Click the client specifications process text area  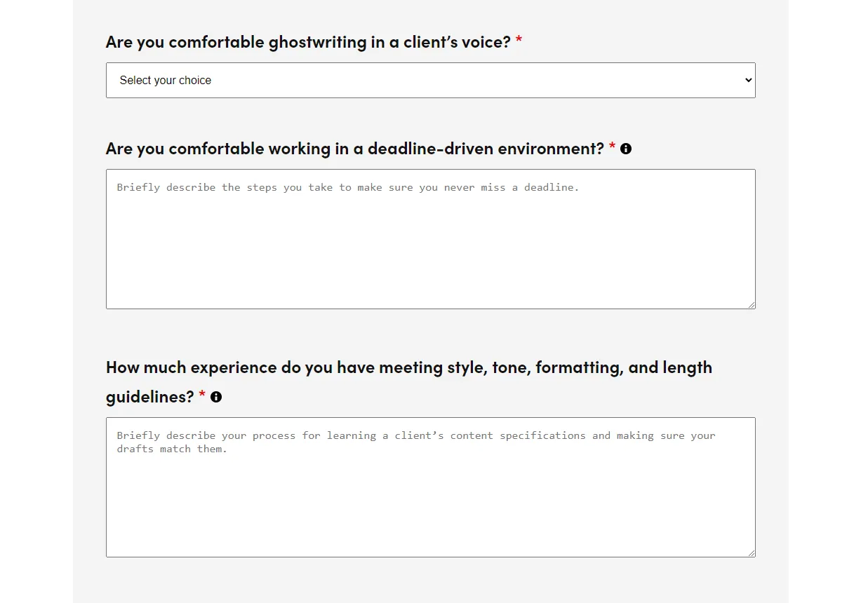(430, 487)
